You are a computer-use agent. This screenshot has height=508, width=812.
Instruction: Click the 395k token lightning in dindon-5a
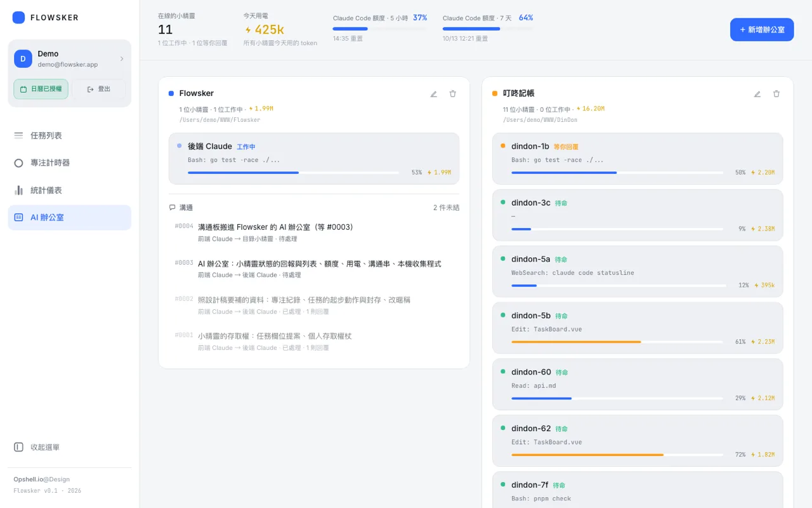click(x=756, y=285)
